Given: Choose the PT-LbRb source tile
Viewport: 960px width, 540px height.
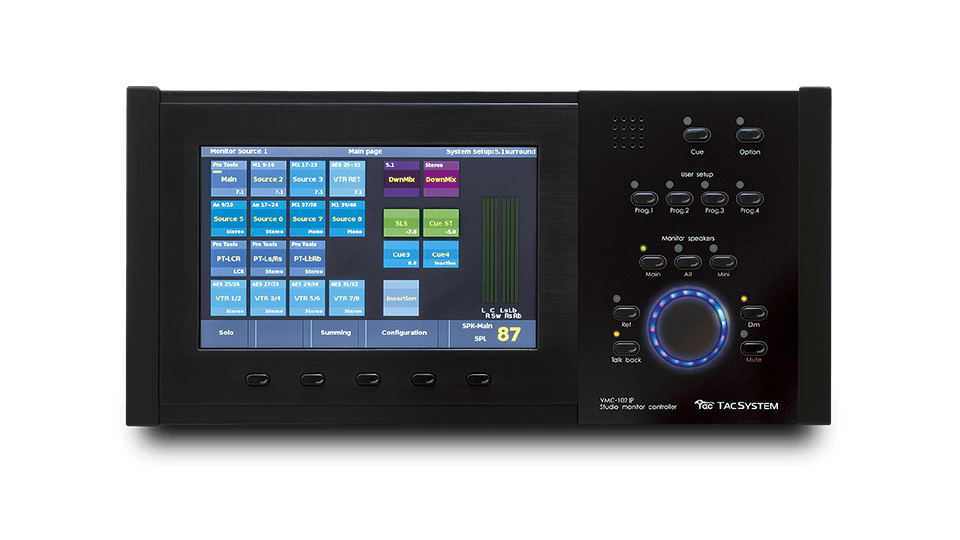Looking at the screenshot, I should click(307, 258).
